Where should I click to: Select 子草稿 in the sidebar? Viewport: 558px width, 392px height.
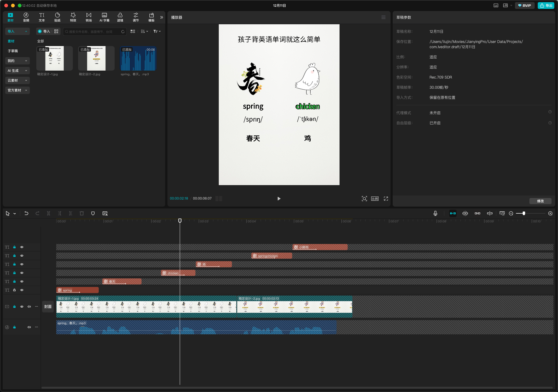pos(13,51)
